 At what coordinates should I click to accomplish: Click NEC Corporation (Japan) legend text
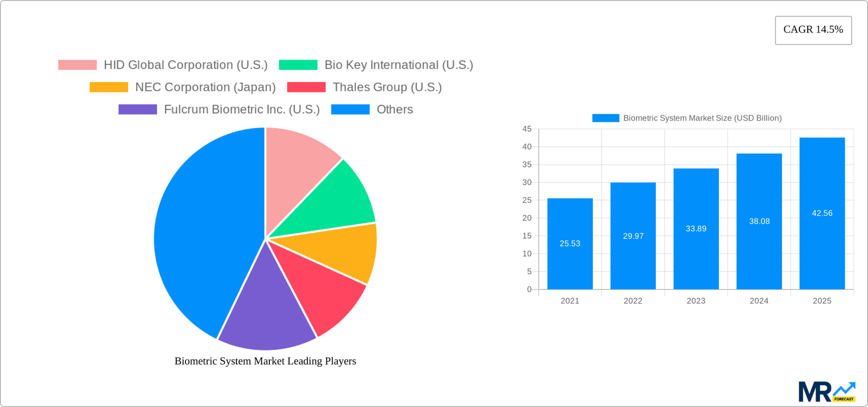(206, 87)
